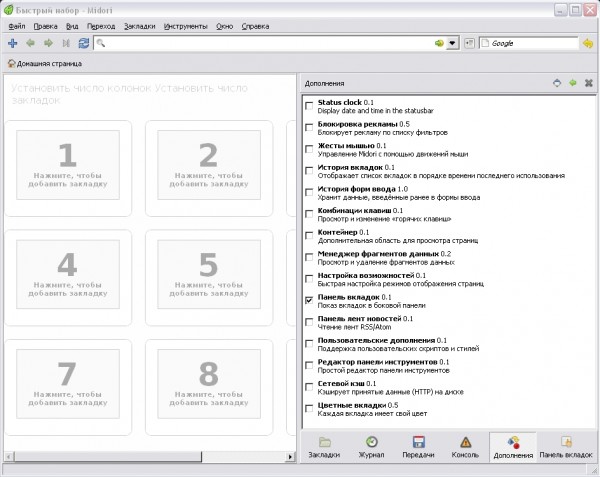
Task: Open the Вид menu
Action: click(x=72, y=26)
